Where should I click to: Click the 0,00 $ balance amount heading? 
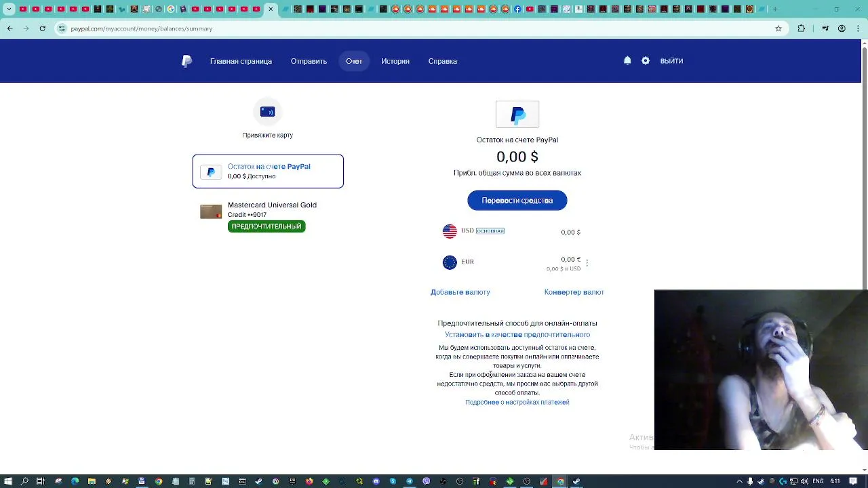(x=517, y=157)
